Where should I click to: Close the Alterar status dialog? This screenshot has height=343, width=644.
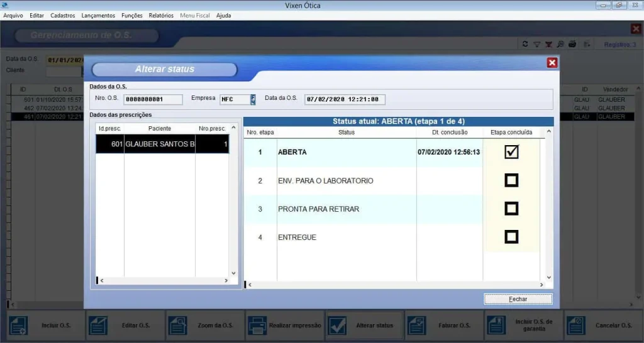coord(552,63)
